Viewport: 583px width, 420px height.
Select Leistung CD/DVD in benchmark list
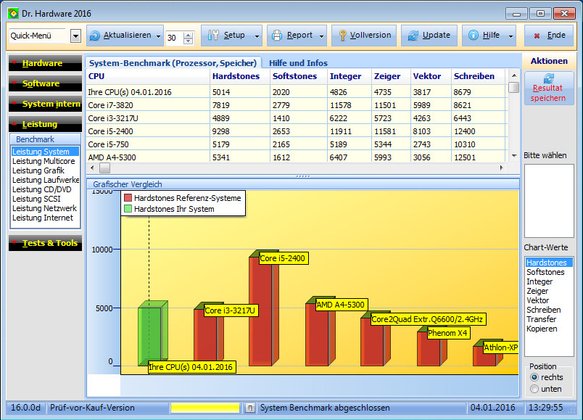(x=45, y=190)
